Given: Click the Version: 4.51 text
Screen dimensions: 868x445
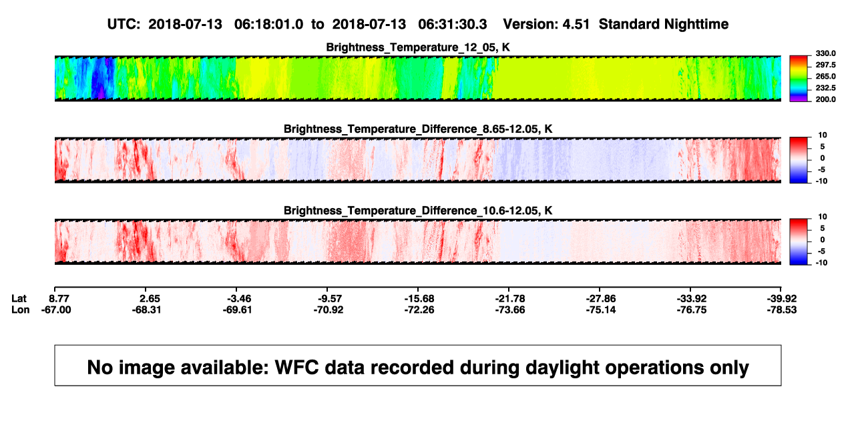Looking at the screenshot, I should point(546,24).
